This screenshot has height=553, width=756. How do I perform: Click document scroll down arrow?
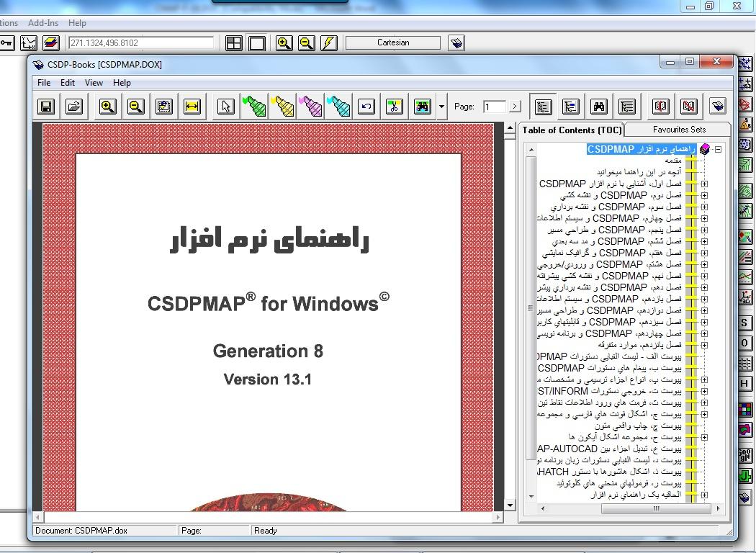pyautogui.click(x=510, y=505)
